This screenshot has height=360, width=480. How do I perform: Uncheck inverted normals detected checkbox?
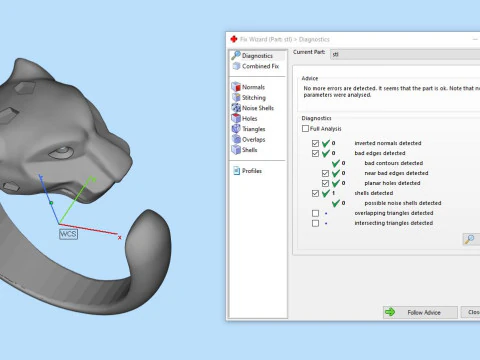[315, 143]
